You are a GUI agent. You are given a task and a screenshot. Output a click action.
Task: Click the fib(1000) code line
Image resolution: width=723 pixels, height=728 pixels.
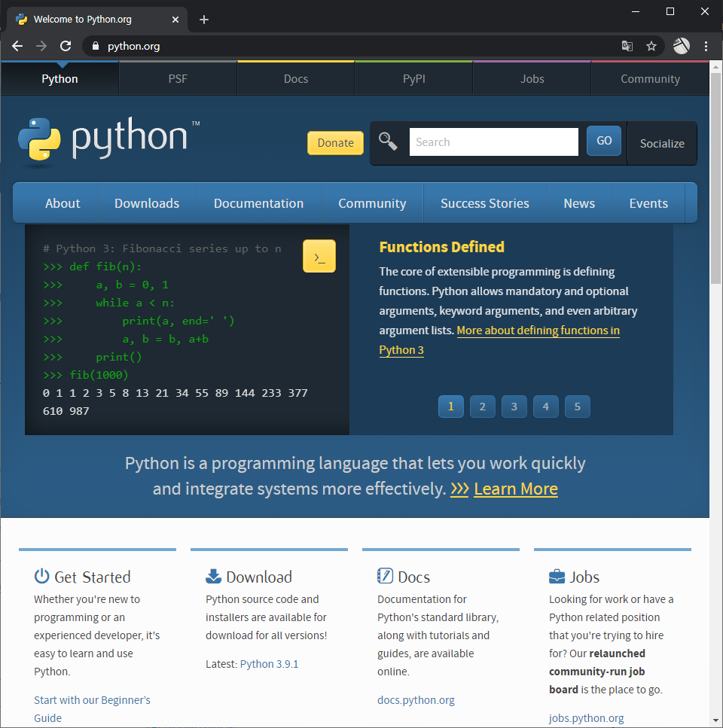[x=85, y=375]
